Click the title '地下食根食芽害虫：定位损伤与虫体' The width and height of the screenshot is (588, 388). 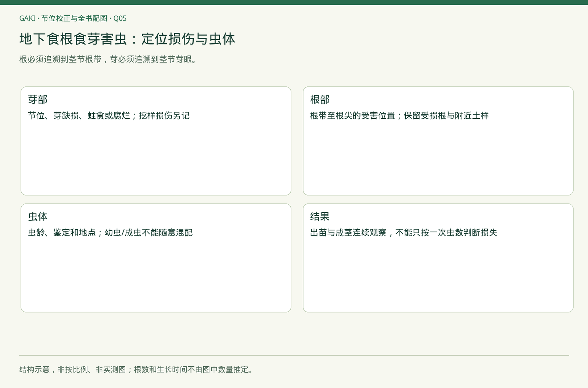[127, 39]
